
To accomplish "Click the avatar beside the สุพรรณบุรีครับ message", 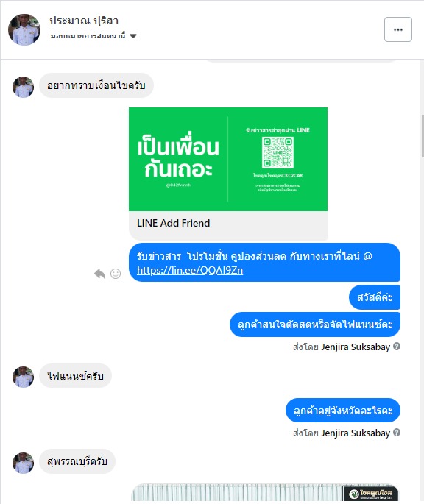I will tap(23, 463).
